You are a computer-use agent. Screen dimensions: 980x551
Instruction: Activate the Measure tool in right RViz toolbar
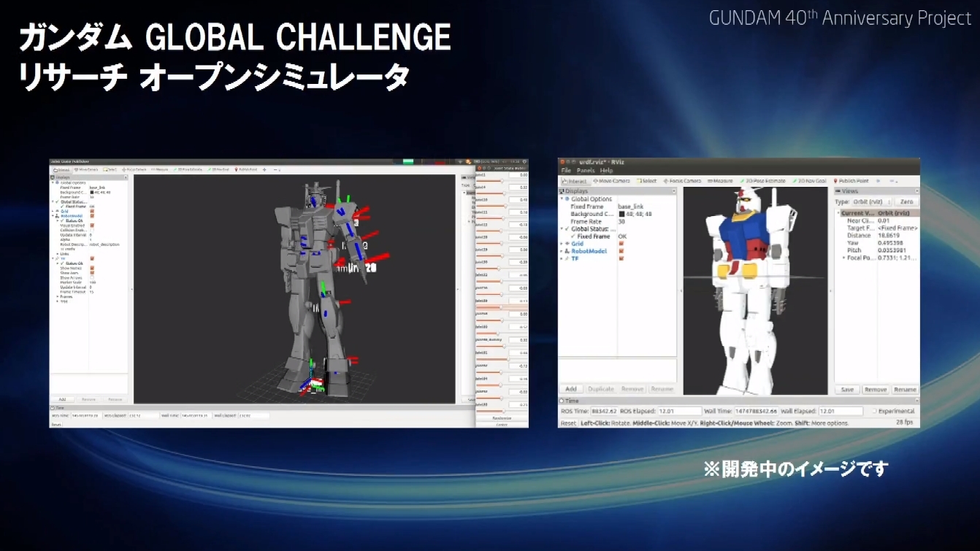[721, 181]
